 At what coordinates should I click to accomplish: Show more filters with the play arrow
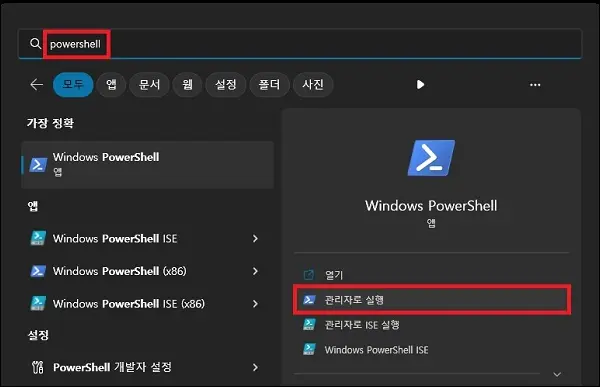[420, 84]
